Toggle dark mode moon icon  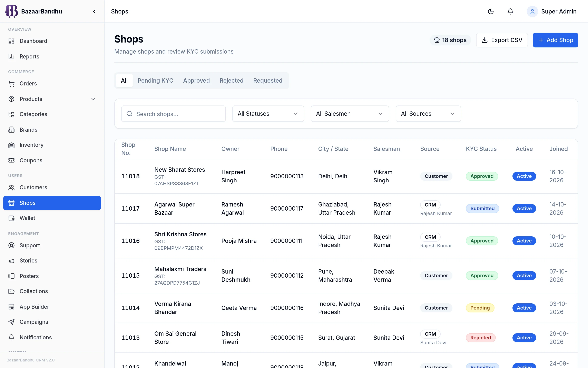click(491, 11)
